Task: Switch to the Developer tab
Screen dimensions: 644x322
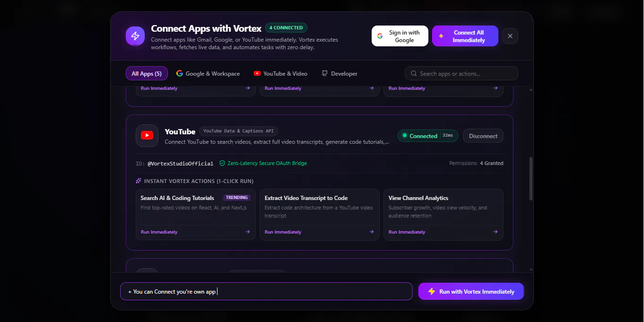Action: coord(339,73)
